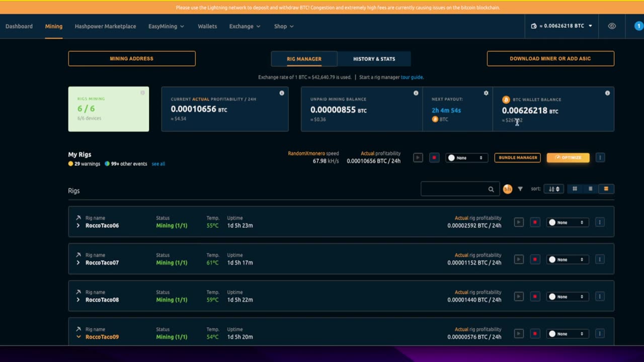Start mining on RoccoTaco07
This screenshot has width=644, height=362.
[519, 259]
